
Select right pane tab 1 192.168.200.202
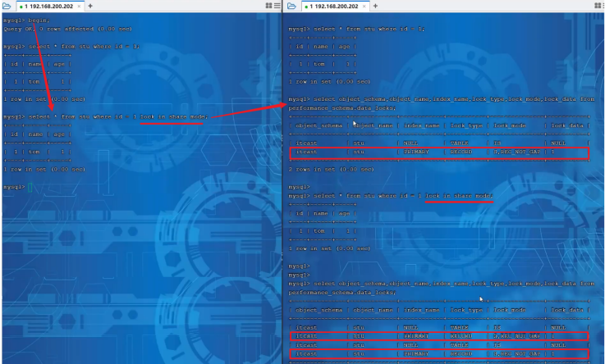pyautogui.click(x=332, y=7)
